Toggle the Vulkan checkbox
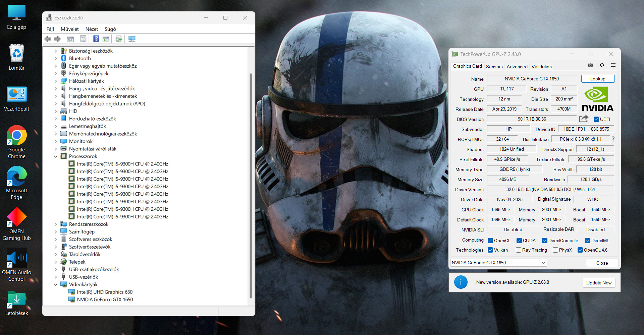The height and width of the screenshot is (335, 644). coord(490,250)
